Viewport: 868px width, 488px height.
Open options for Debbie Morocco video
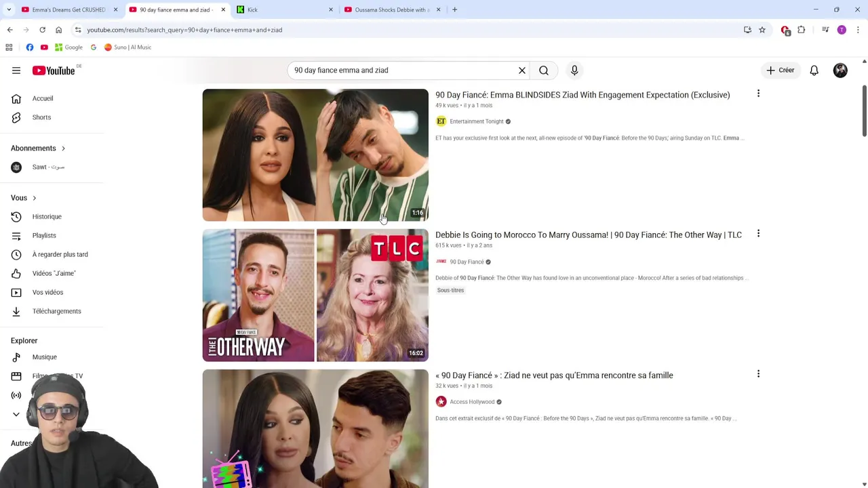[x=758, y=234]
